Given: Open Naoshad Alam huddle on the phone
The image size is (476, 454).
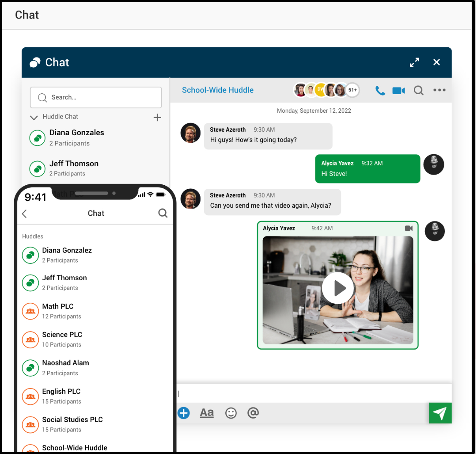Looking at the screenshot, I should tap(95, 368).
